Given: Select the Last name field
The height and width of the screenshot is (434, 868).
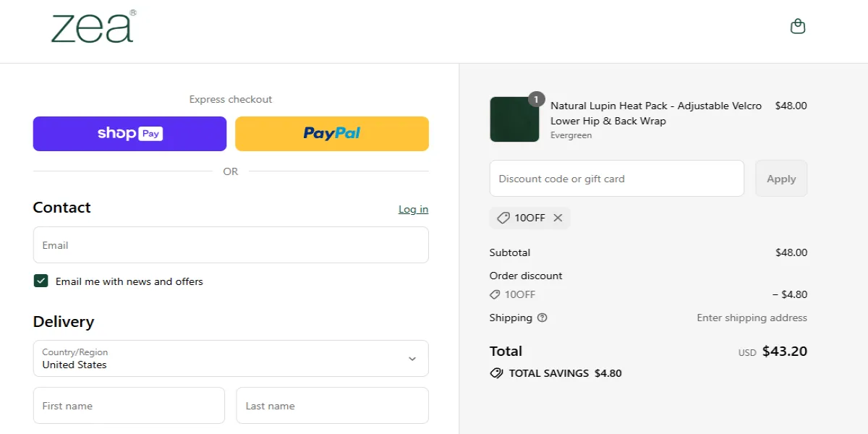Looking at the screenshot, I should (x=332, y=405).
